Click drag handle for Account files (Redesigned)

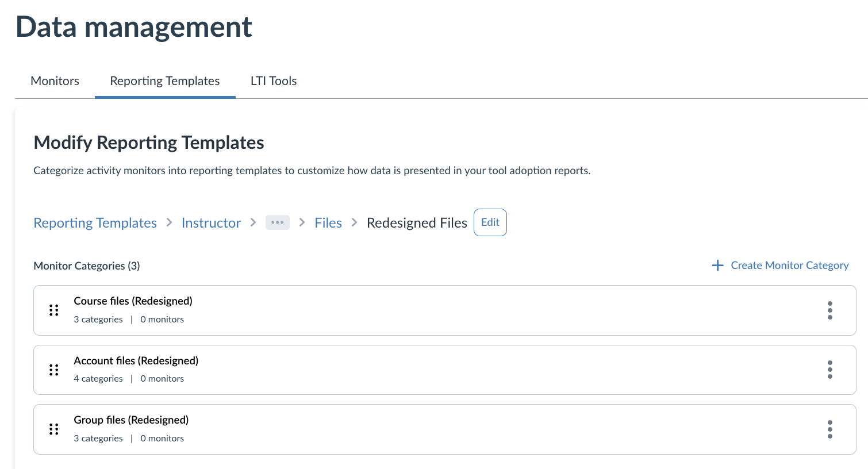(54, 370)
